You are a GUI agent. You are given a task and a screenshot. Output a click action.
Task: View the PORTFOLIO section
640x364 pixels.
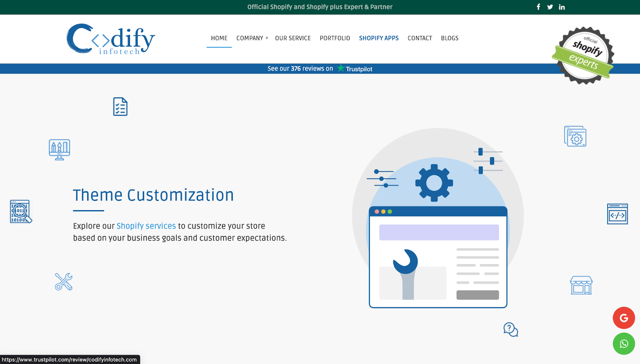point(335,38)
